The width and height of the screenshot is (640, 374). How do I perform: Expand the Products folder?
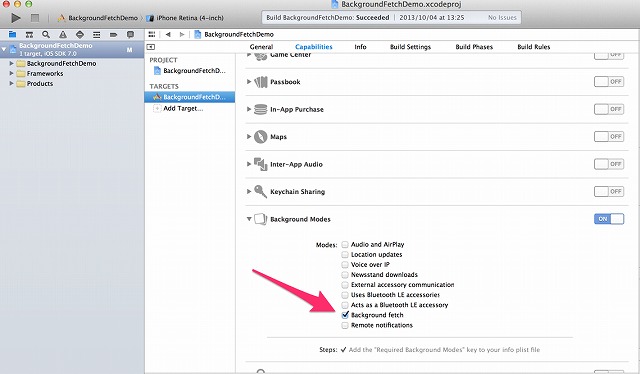tap(11, 83)
